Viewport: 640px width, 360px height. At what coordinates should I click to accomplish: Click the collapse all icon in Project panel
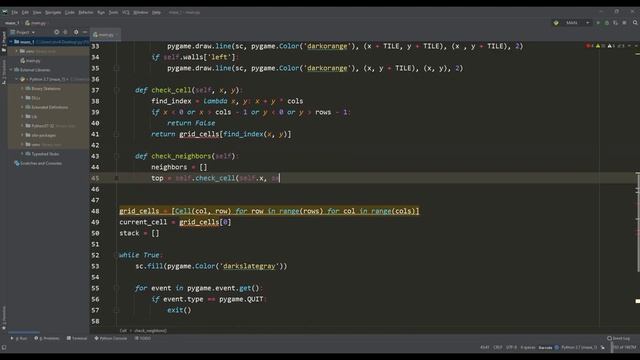(65, 32)
